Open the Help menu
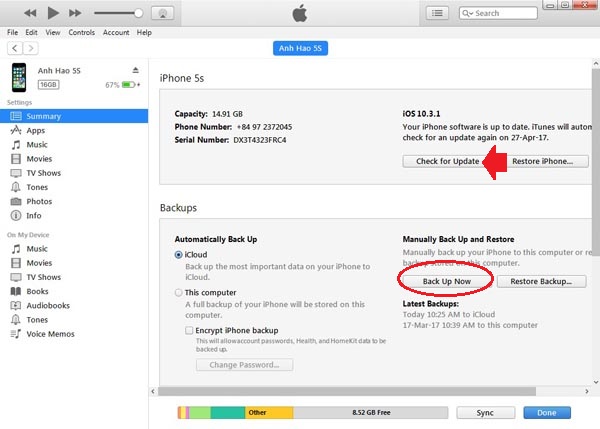The image size is (600, 429). (x=144, y=33)
